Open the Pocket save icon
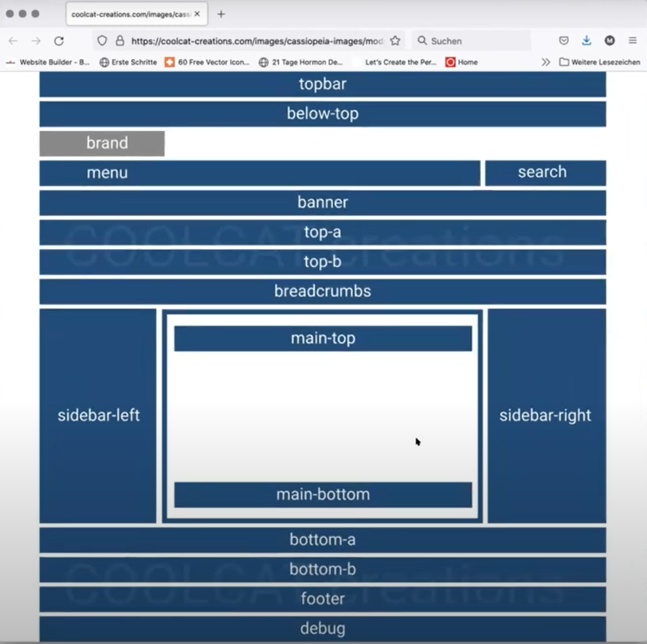Image resolution: width=647 pixels, height=644 pixels. (x=564, y=41)
